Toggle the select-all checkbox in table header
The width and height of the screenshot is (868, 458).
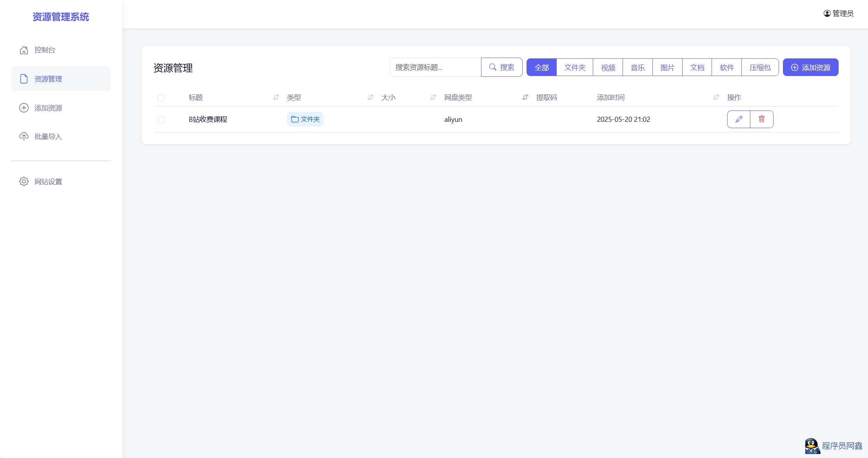161,98
